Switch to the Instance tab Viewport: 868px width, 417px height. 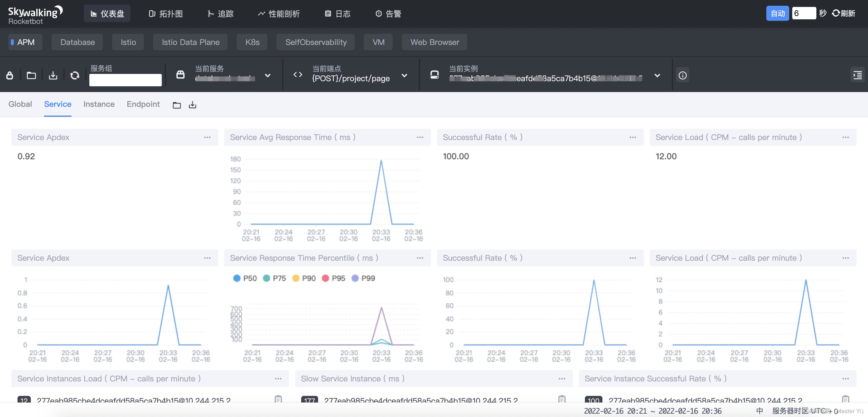tap(99, 104)
